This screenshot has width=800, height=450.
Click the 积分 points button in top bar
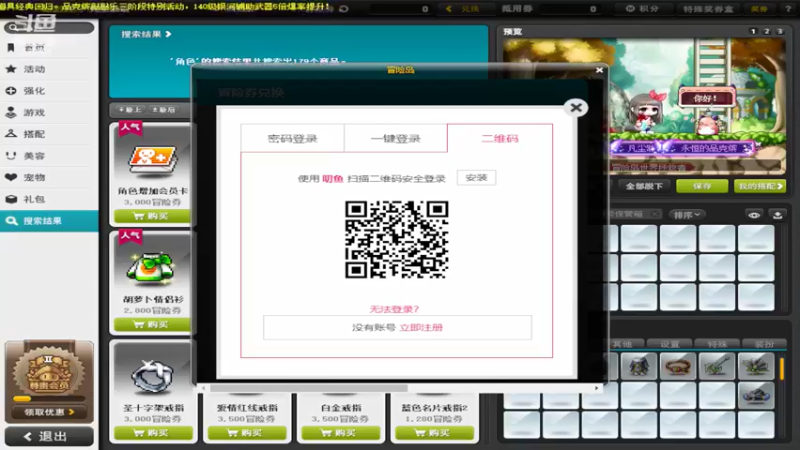pos(642,9)
